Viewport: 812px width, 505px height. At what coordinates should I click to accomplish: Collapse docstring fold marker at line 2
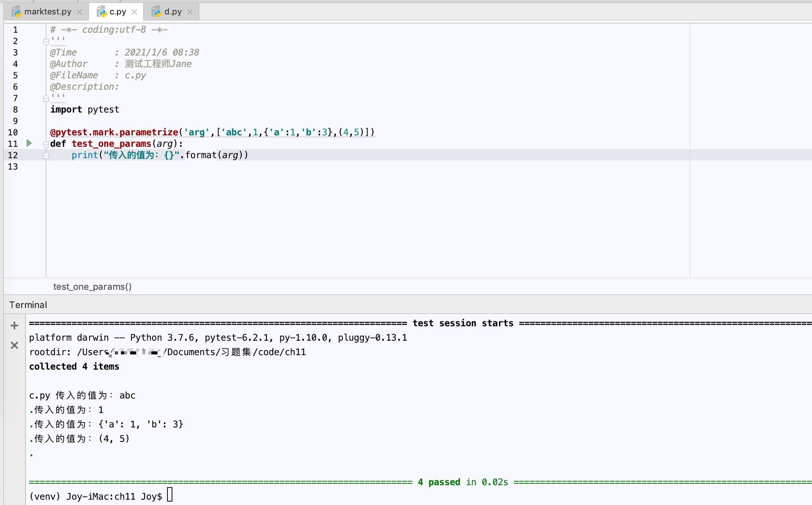(46, 41)
